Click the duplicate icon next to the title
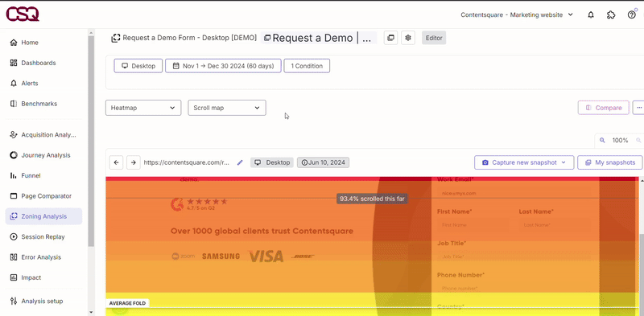Image resolution: width=644 pixels, height=316 pixels. coord(390,38)
